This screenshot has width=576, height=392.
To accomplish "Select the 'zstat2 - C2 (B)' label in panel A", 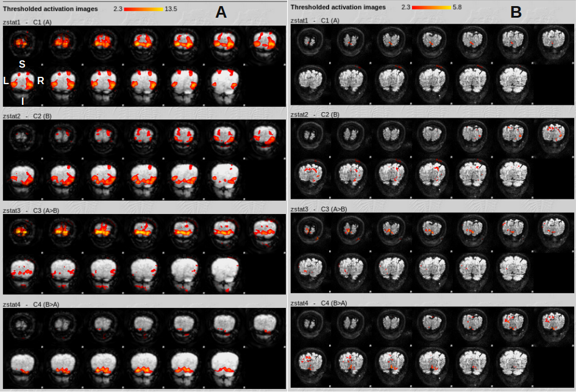I will (x=27, y=116).
